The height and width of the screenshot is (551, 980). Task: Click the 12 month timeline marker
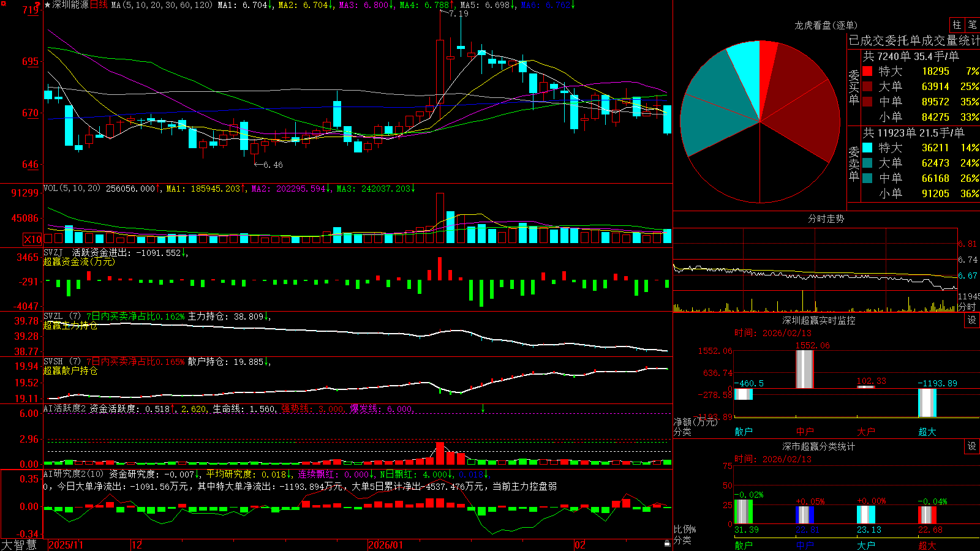click(137, 545)
